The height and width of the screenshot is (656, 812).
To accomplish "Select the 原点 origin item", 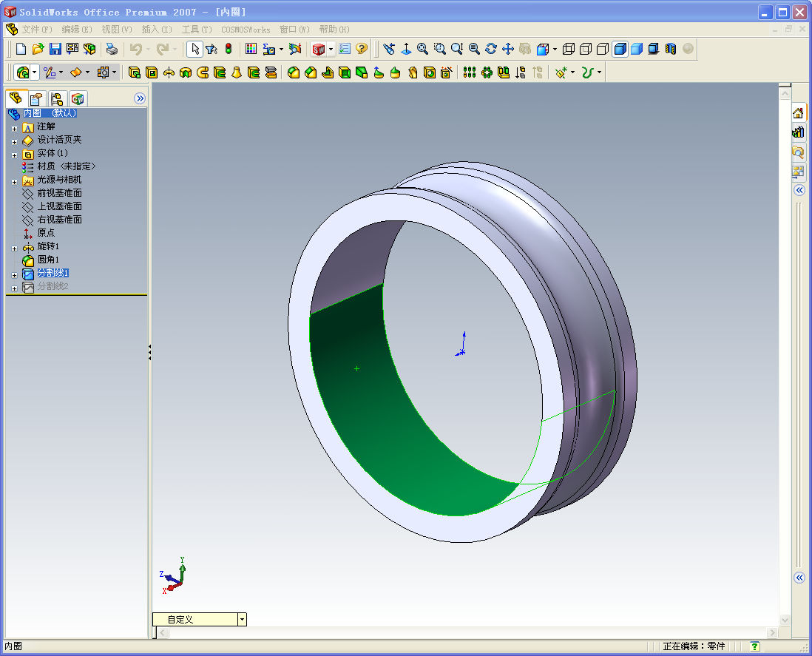I will point(46,233).
